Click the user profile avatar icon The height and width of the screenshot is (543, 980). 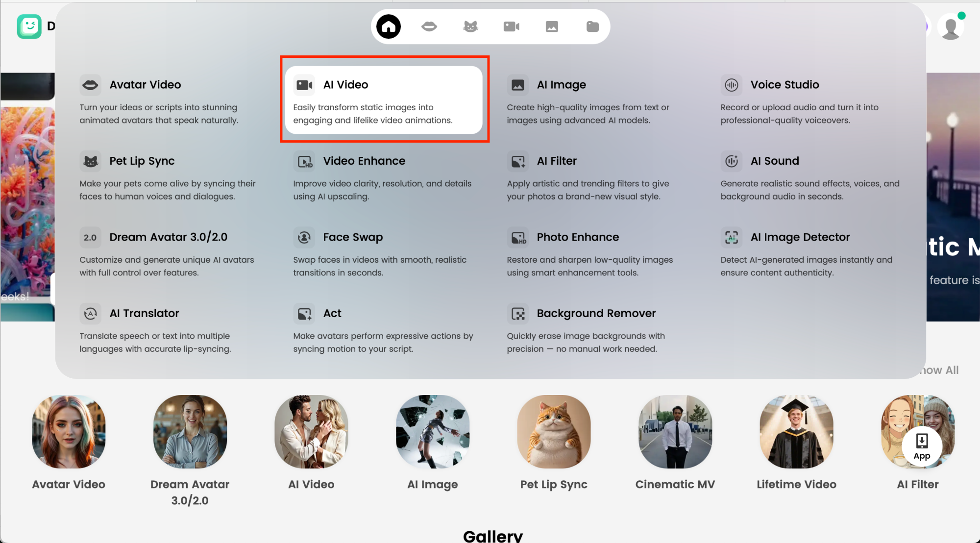pyautogui.click(x=951, y=27)
